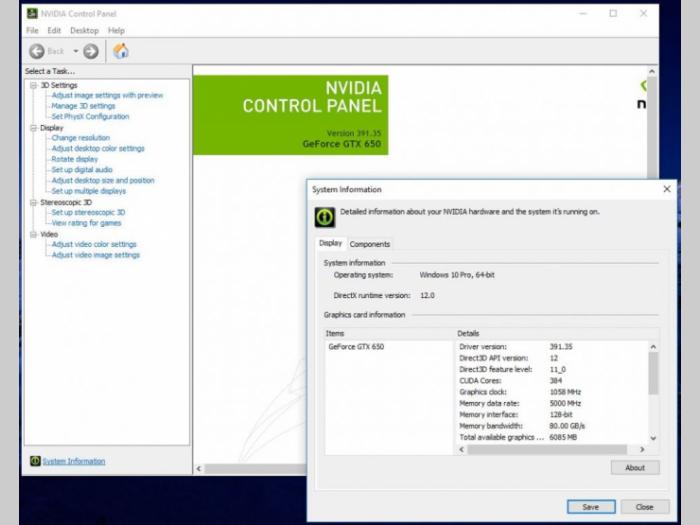This screenshot has width=700, height=525.
Task: Click the Memory data rate row
Action: pos(552,403)
